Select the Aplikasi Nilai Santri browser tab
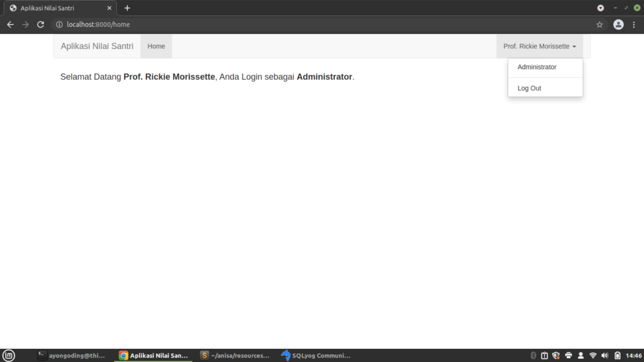Screen dimensions: 644x362 [60, 8]
